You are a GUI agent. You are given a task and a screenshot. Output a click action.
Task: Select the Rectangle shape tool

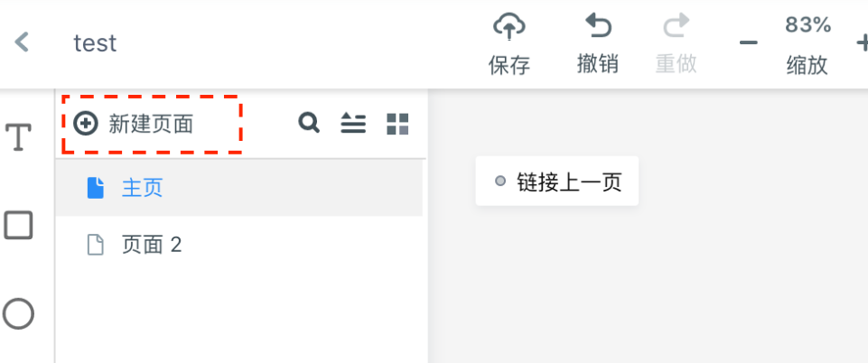[18, 225]
